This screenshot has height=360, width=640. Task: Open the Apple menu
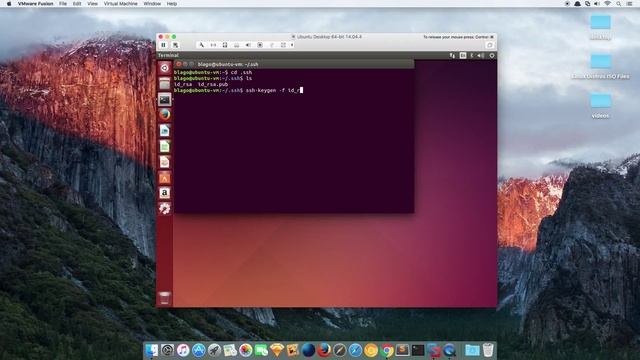click(9, 4)
